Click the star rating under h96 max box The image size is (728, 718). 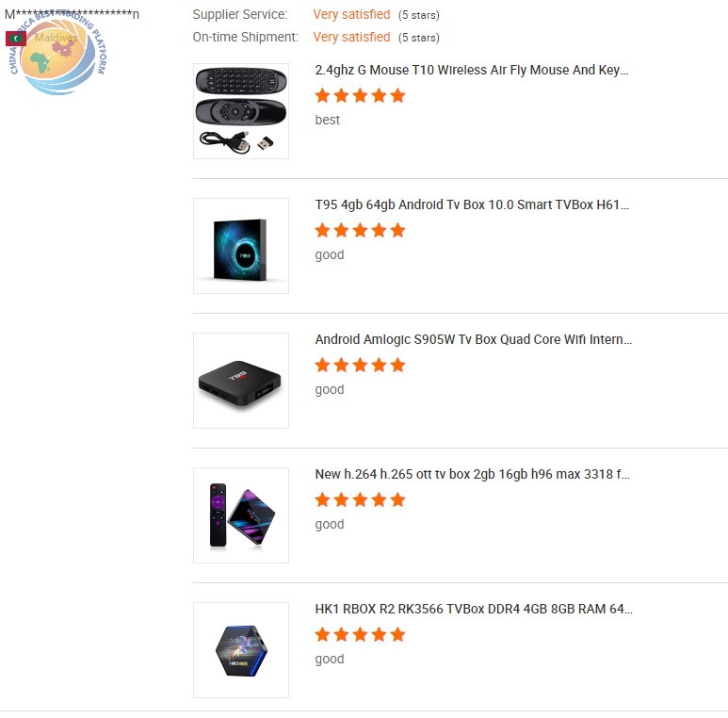point(360,499)
